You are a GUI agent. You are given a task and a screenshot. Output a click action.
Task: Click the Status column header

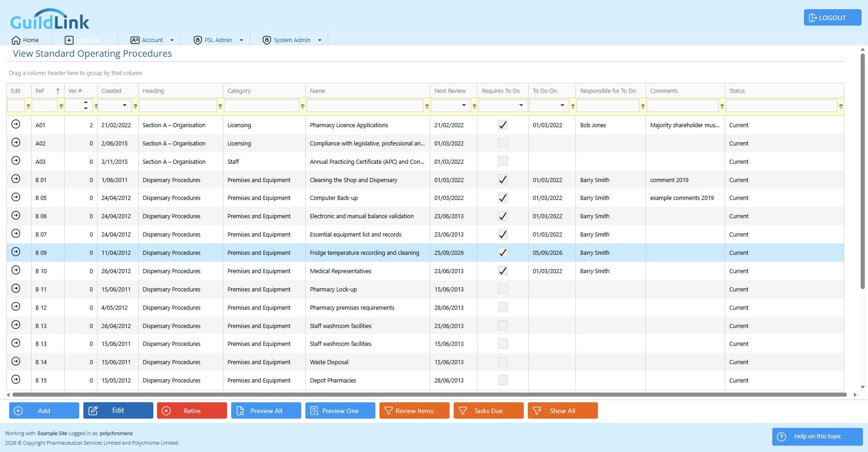[784, 91]
